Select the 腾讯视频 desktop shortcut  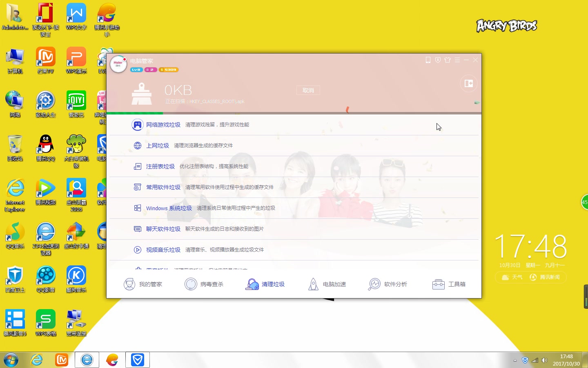tap(46, 192)
